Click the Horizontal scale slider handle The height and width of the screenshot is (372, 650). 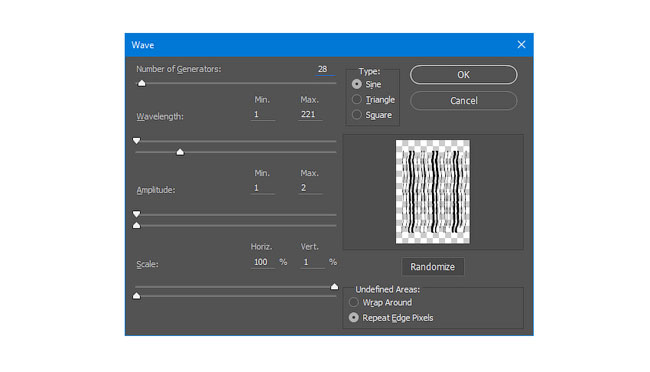point(335,287)
